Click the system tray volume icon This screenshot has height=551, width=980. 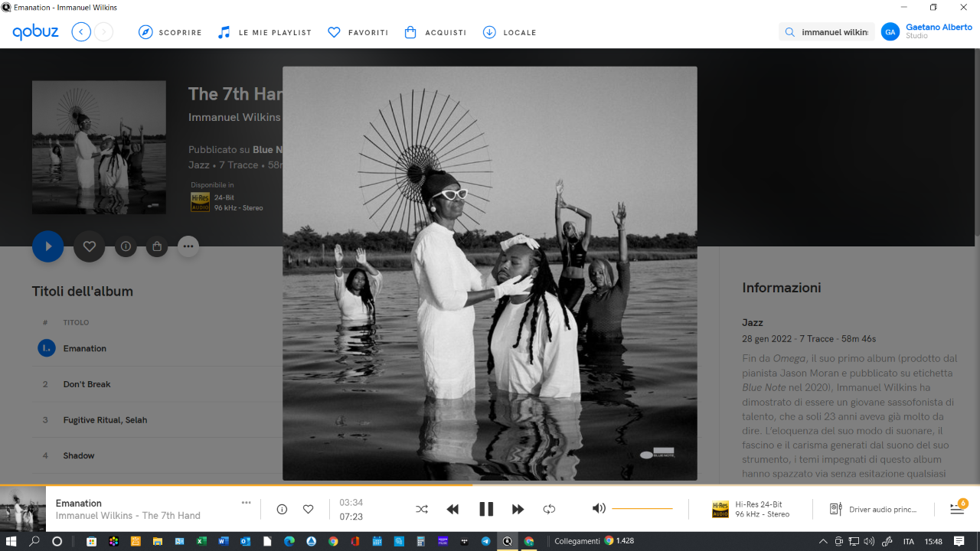869,541
